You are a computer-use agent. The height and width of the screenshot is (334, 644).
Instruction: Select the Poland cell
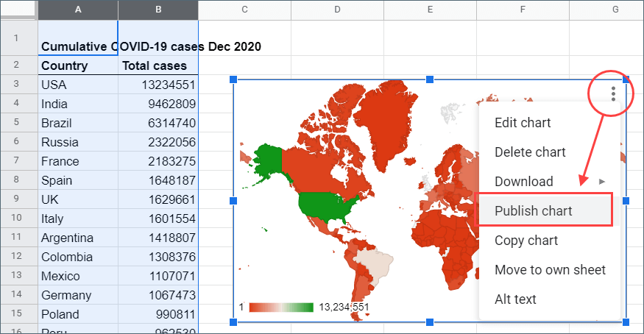78,314
